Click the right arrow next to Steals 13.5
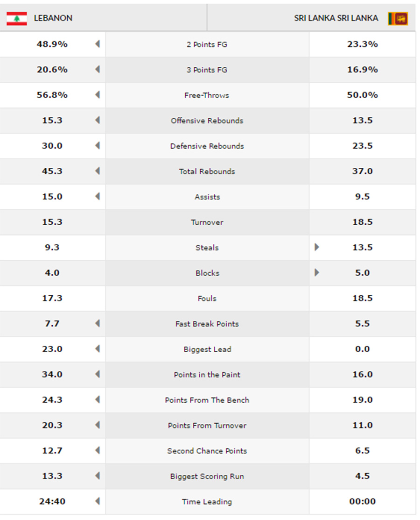The height and width of the screenshot is (520, 420). [x=317, y=247]
